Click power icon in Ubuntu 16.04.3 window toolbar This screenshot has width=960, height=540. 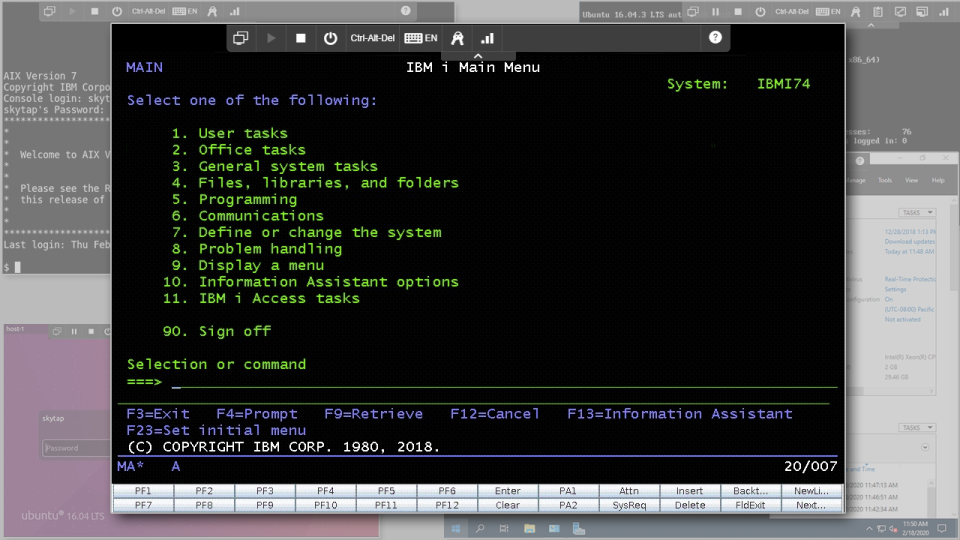tap(760, 12)
